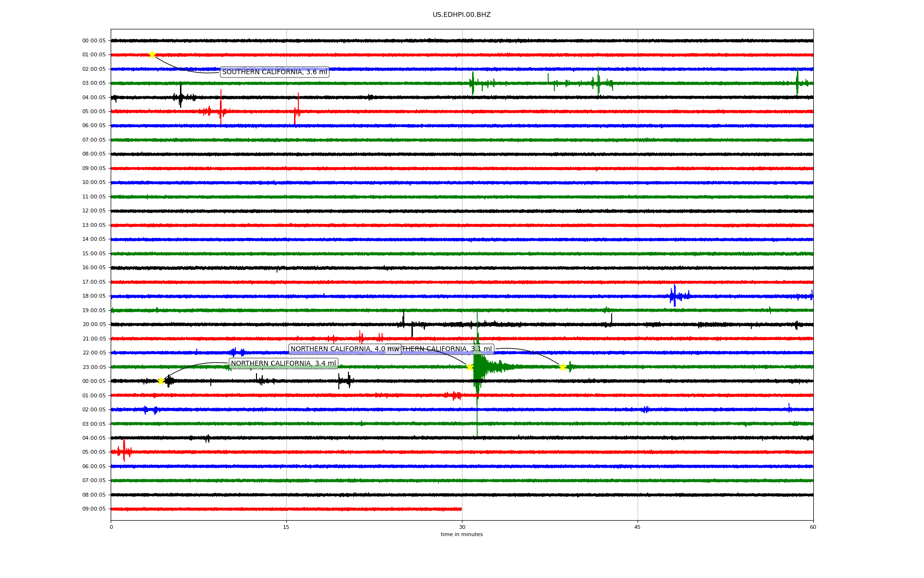Viewport: 924px width, 578px height.
Task: Click the NORTHERN CALIFORNIA, 4.0 mw label box
Action: (x=337, y=349)
